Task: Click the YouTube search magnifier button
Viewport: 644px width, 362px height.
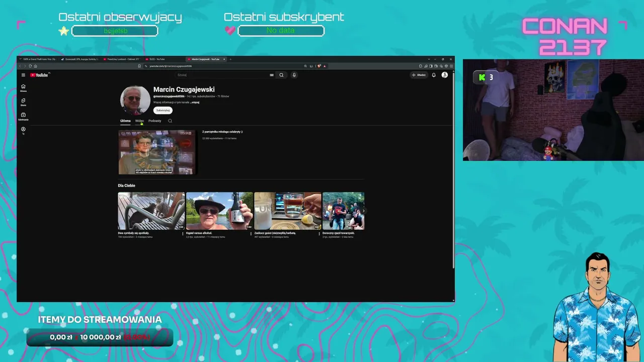Action: (281, 75)
